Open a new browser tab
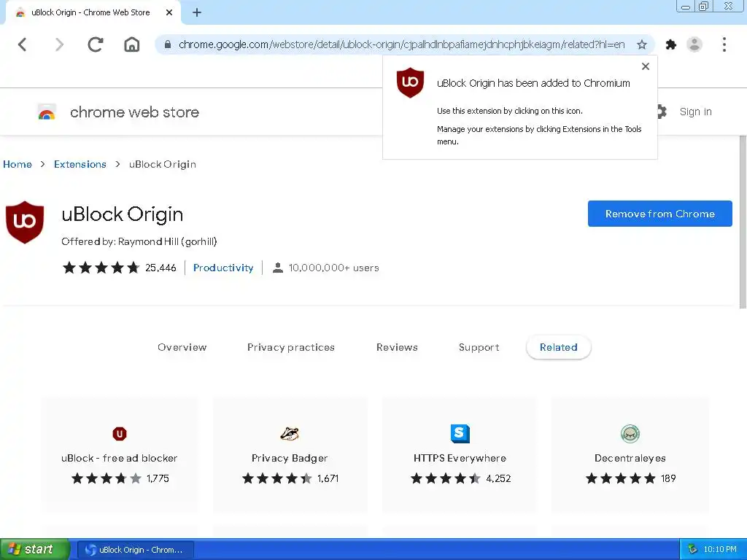The image size is (747, 560). click(x=197, y=13)
